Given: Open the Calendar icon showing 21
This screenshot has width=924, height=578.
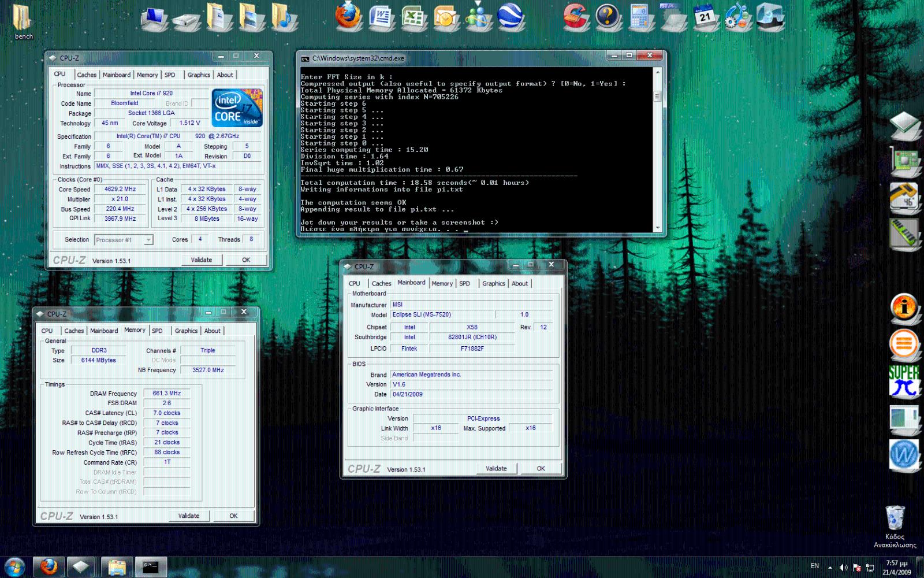Looking at the screenshot, I should point(705,16).
